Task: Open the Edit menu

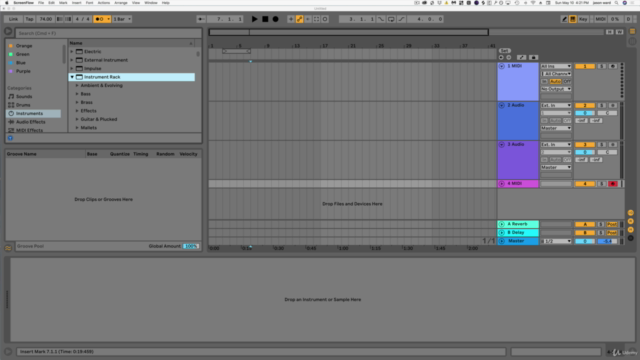Action: [51, 3]
